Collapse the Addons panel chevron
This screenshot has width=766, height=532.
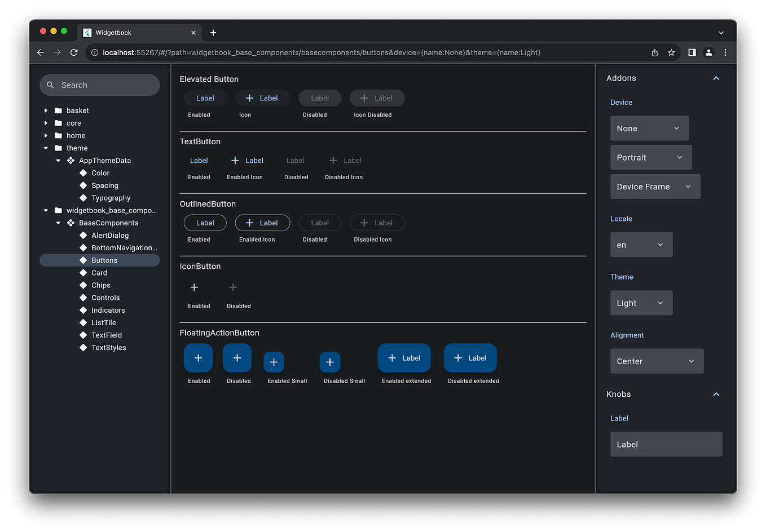(x=716, y=78)
